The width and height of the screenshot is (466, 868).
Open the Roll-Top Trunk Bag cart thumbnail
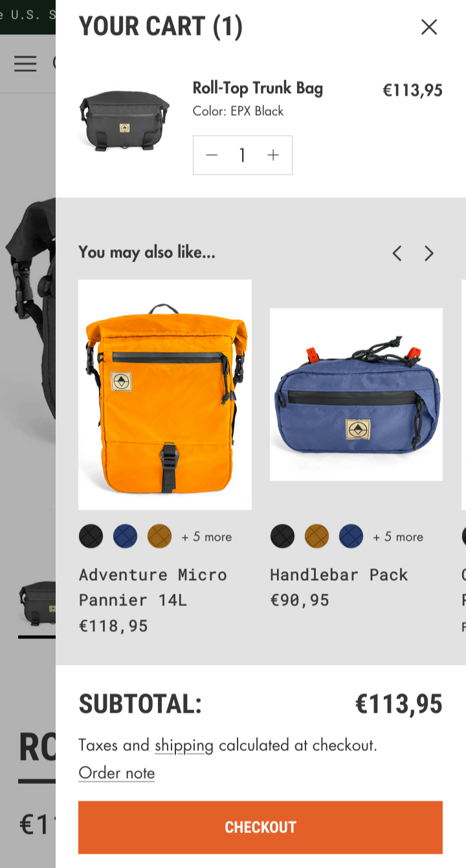click(x=124, y=120)
